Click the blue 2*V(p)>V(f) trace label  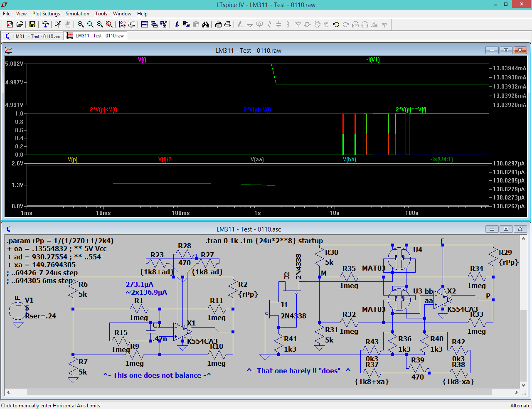click(257, 110)
